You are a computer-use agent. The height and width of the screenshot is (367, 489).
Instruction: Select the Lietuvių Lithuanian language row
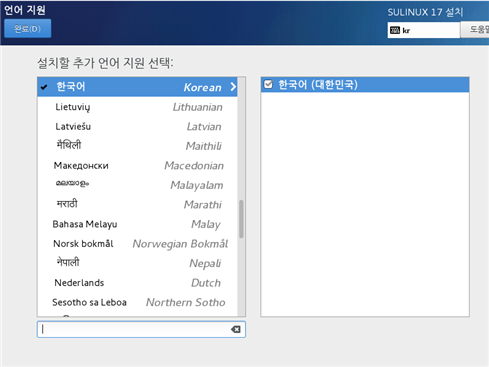click(x=137, y=107)
